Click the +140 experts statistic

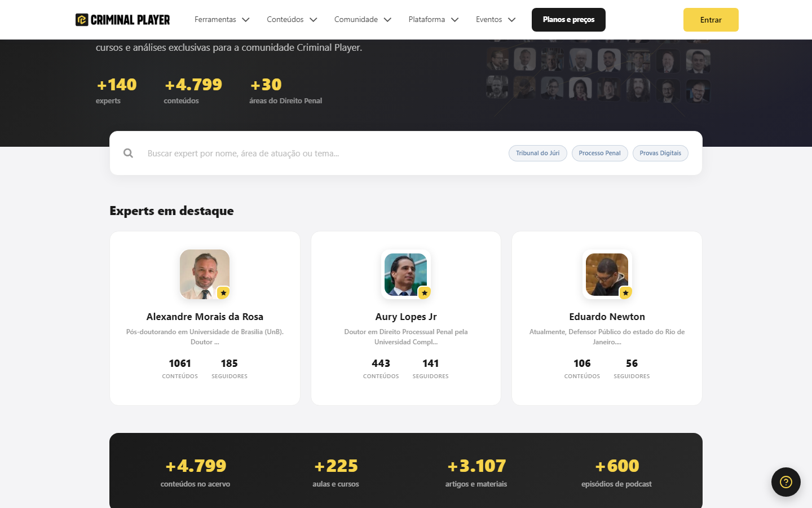(117, 90)
